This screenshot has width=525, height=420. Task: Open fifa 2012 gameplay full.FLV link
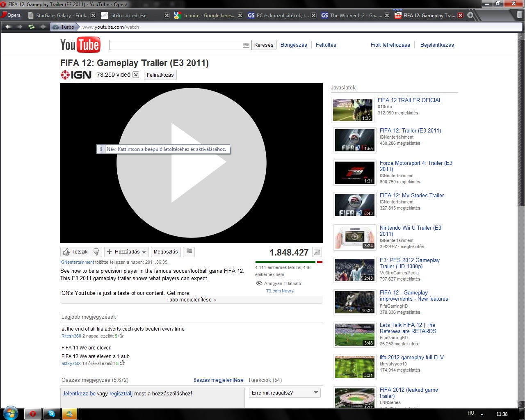point(412,357)
